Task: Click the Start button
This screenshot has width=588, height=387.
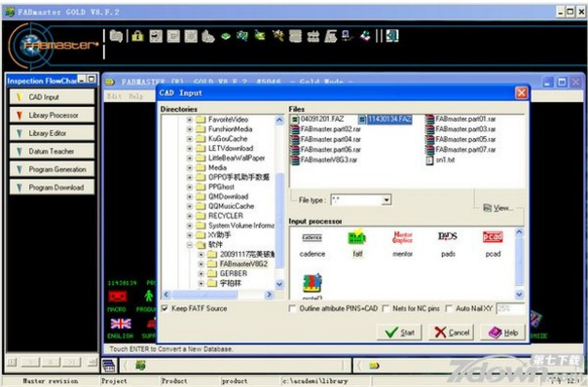Action: 399,333
